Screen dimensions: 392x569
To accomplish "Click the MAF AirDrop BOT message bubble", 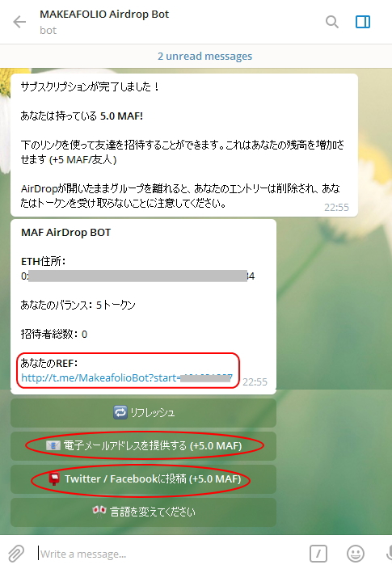I will click(x=143, y=306).
